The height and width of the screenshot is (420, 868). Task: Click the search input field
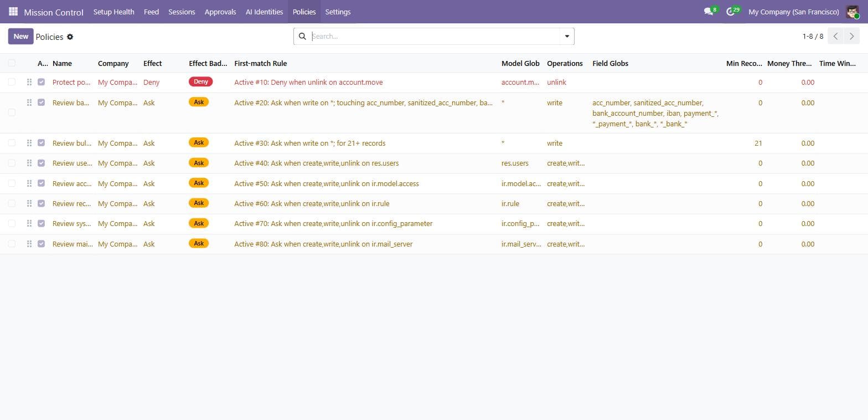pos(435,36)
